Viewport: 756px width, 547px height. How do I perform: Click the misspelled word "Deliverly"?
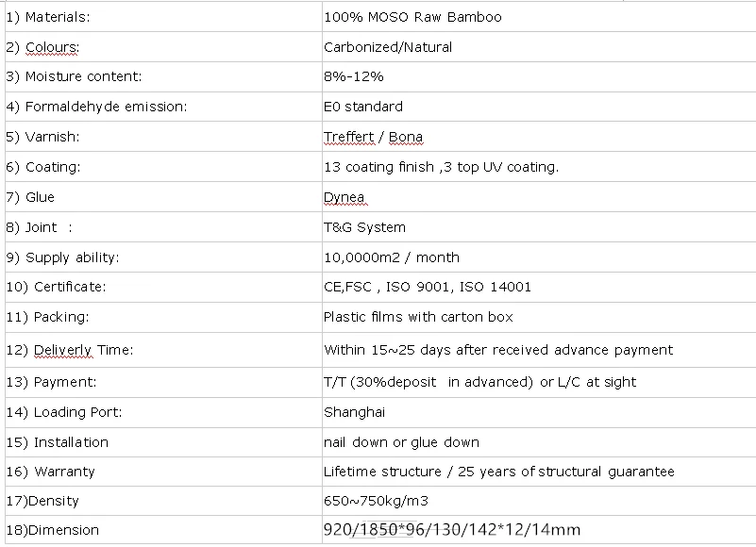(x=62, y=350)
